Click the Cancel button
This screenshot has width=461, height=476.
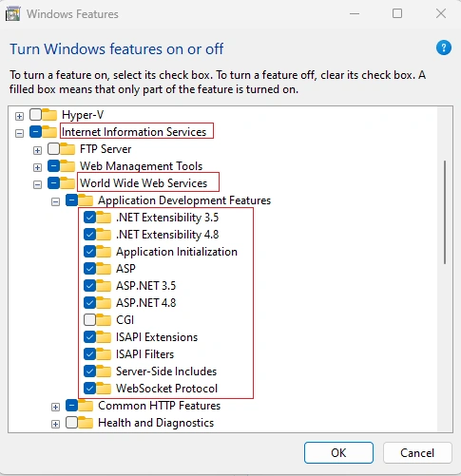click(417, 452)
